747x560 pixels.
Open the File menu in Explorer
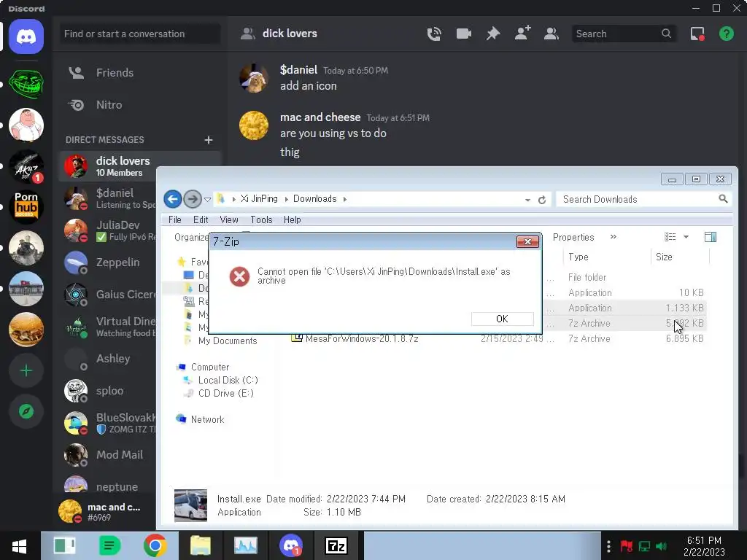point(175,220)
